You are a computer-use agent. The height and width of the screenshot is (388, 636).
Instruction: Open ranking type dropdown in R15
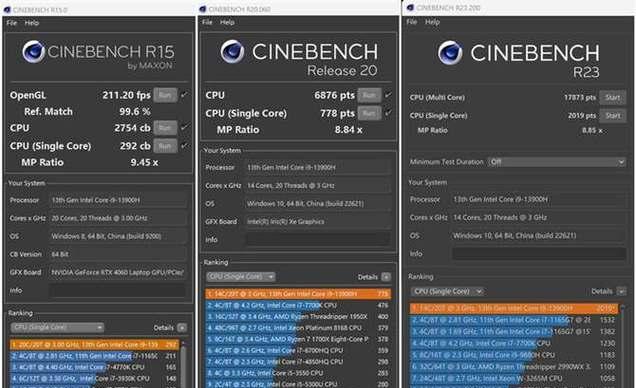(x=57, y=327)
